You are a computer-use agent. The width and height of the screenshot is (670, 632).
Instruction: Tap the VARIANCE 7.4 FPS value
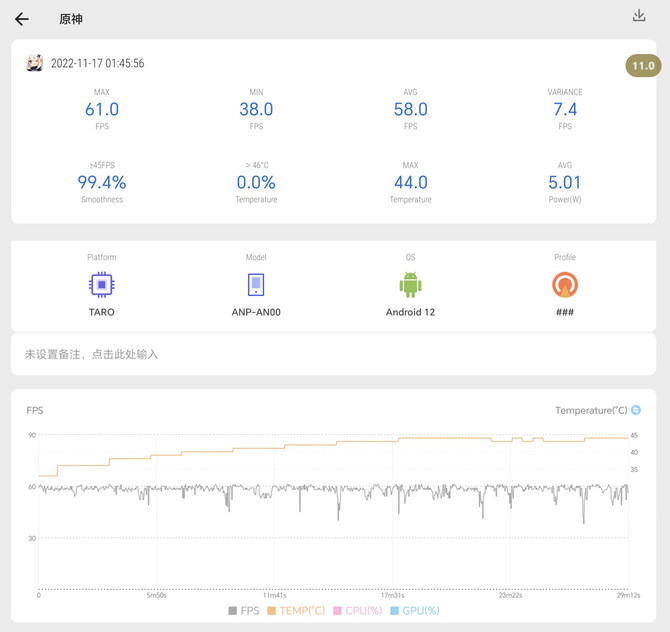coord(565,109)
